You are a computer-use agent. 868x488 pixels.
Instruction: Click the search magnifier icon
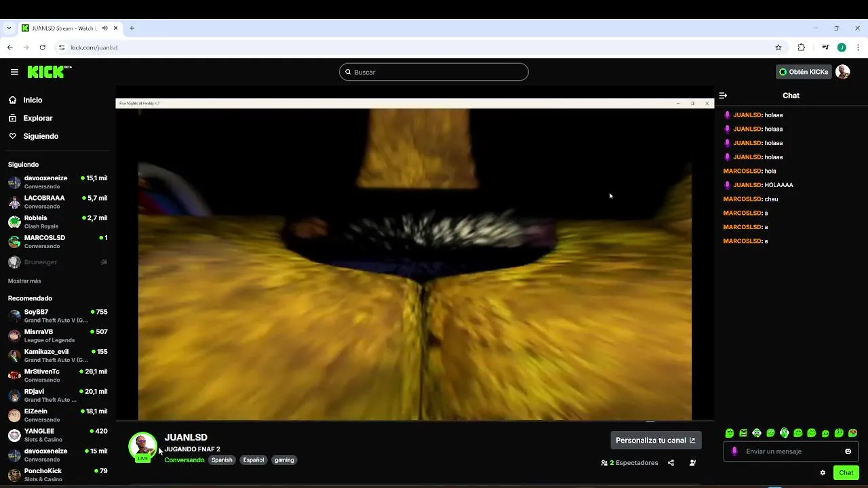(x=349, y=72)
